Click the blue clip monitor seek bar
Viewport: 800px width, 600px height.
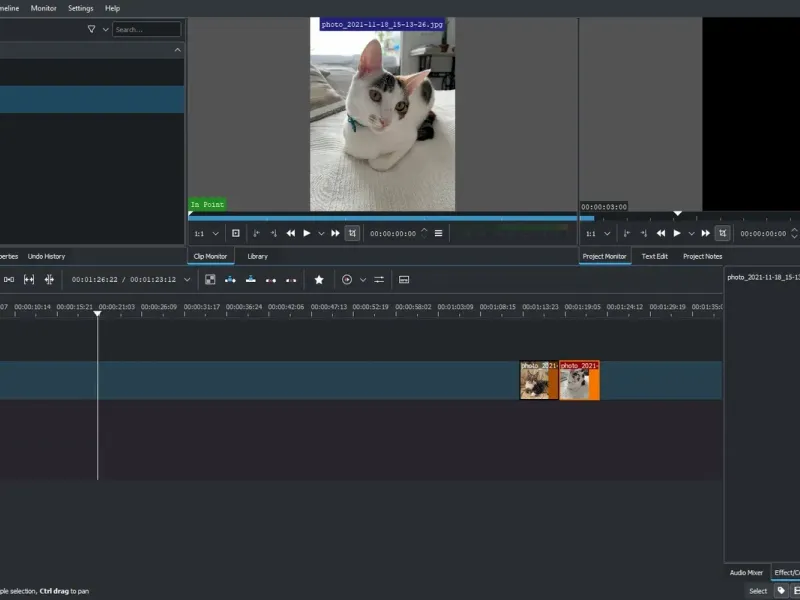(380, 217)
